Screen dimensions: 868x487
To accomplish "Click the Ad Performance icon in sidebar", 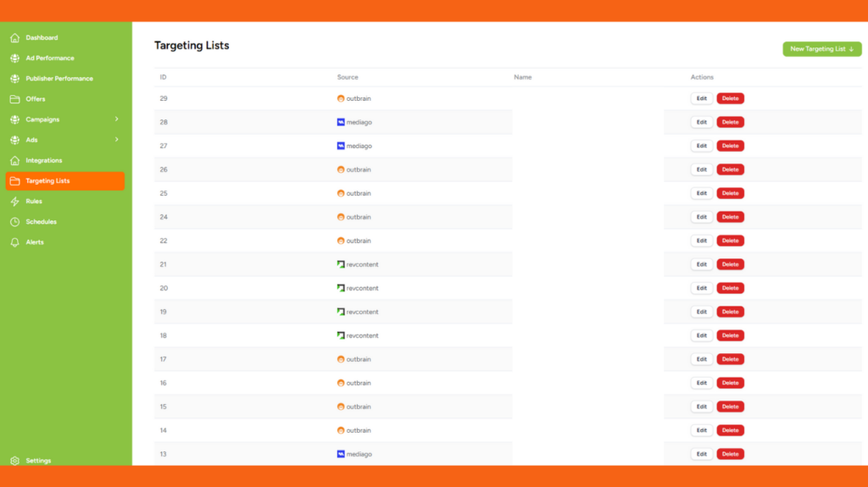I will tap(14, 58).
